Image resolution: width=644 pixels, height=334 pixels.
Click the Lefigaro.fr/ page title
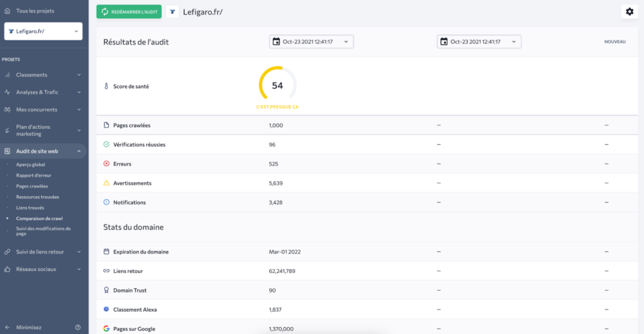point(203,12)
